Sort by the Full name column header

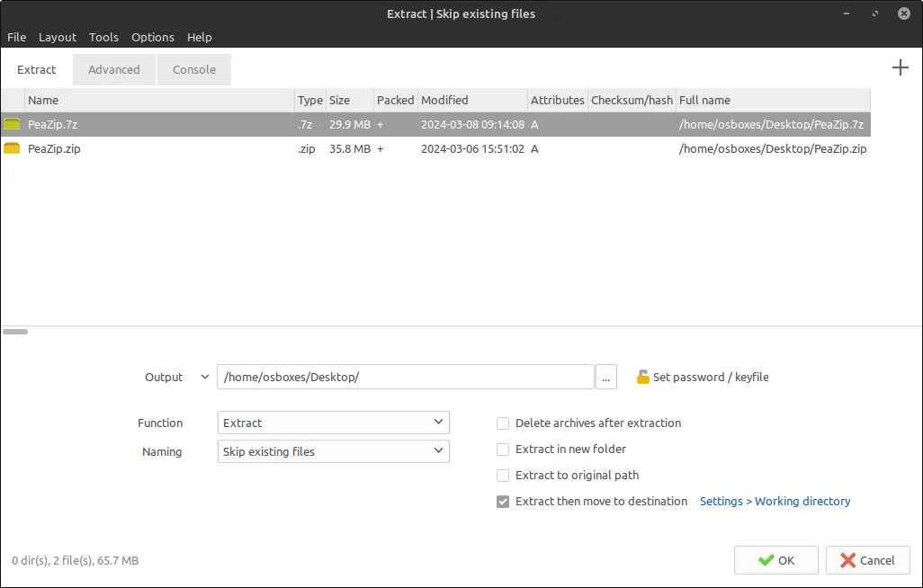(x=773, y=100)
